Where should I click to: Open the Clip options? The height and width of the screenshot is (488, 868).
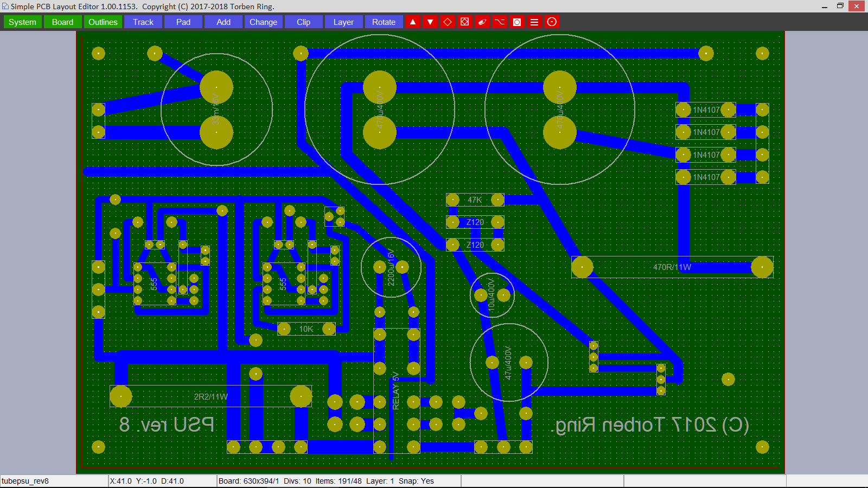304,22
